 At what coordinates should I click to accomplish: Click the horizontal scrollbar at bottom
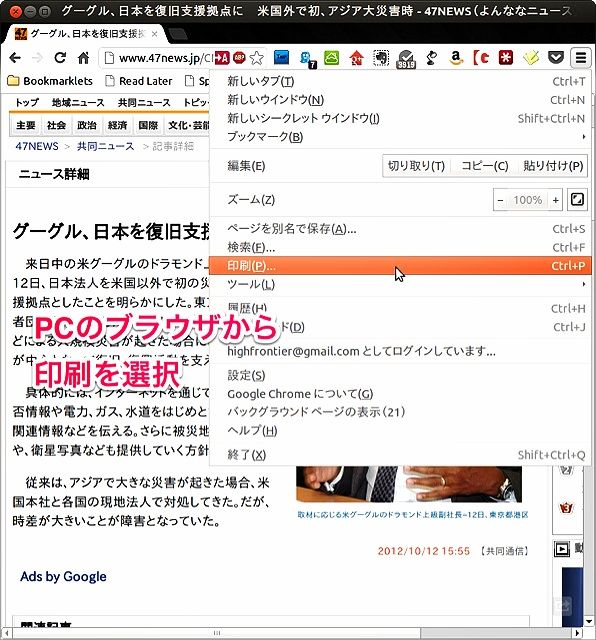(216, 633)
